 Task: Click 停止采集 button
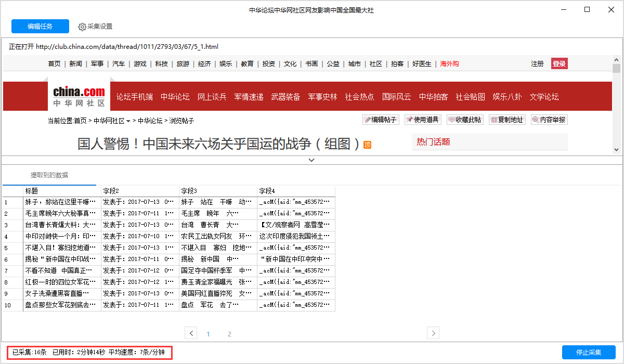589,352
